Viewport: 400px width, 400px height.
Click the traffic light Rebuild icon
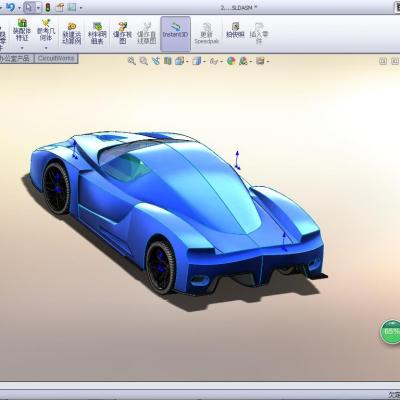tap(48, 7)
